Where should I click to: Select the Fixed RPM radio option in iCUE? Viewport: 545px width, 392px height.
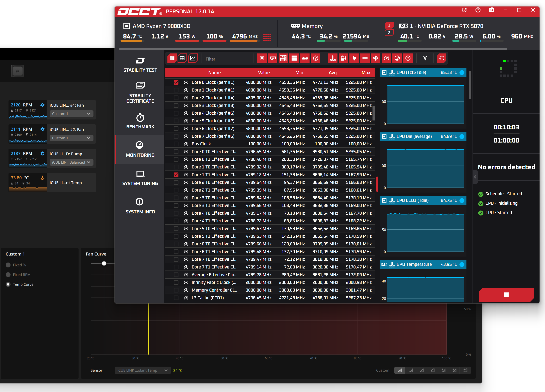coord(8,275)
